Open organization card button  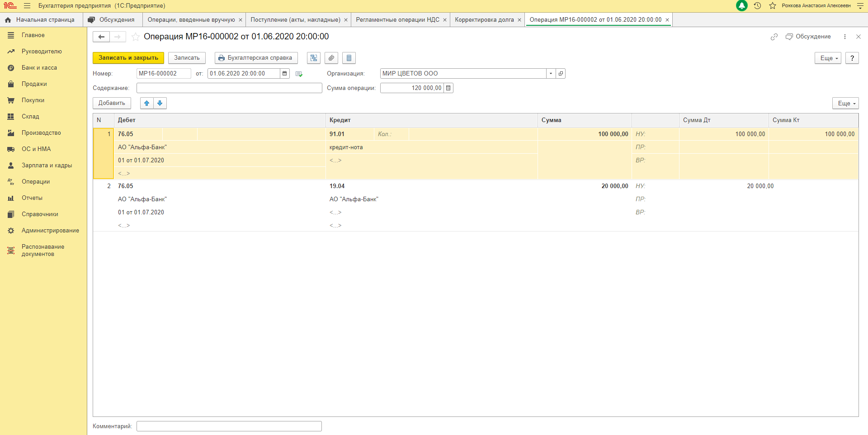pos(561,74)
